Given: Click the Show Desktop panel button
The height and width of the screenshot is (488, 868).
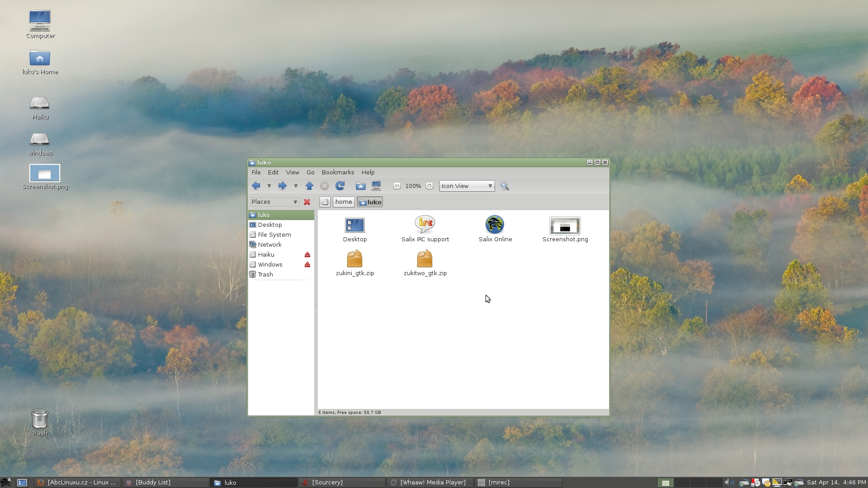Looking at the screenshot, I should 22,483.
